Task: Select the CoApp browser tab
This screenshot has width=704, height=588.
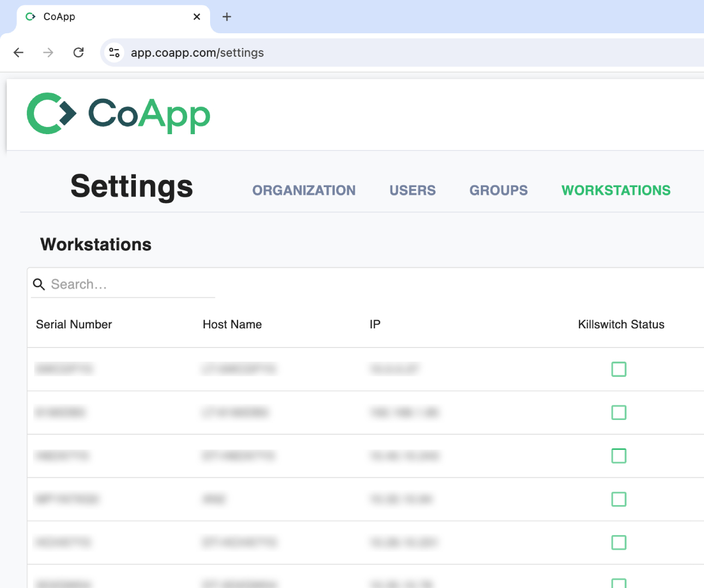Action: click(113, 17)
